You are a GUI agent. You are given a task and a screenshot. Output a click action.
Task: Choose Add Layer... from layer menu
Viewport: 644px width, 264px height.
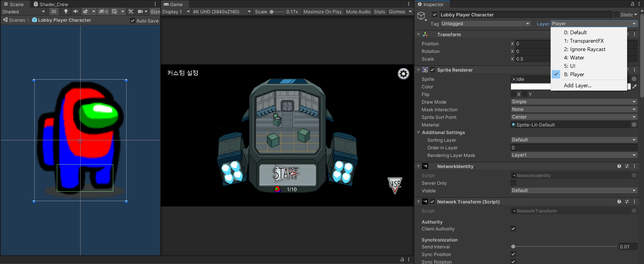[589, 85]
